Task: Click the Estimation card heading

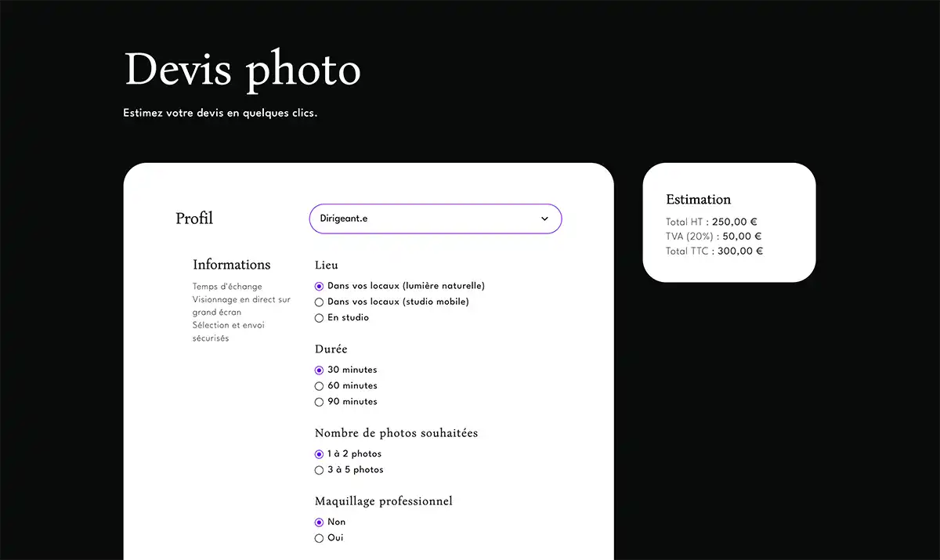Action: (x=698, y=199)
